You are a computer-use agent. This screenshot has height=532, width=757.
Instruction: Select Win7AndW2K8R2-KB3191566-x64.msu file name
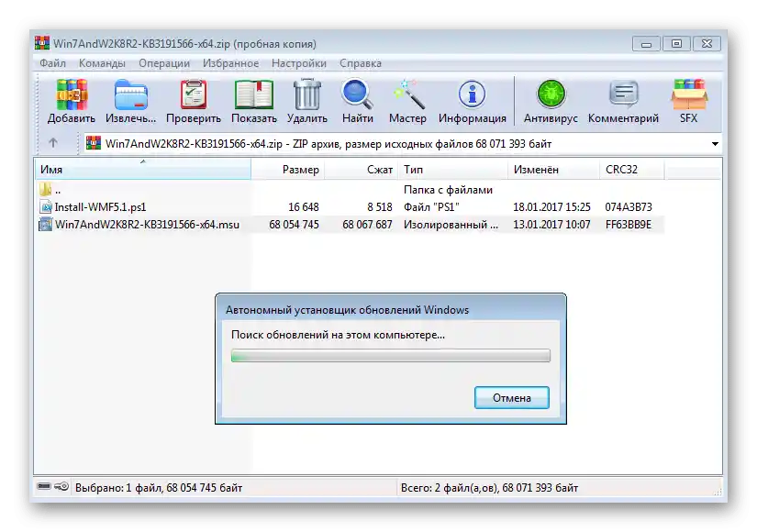147,225
